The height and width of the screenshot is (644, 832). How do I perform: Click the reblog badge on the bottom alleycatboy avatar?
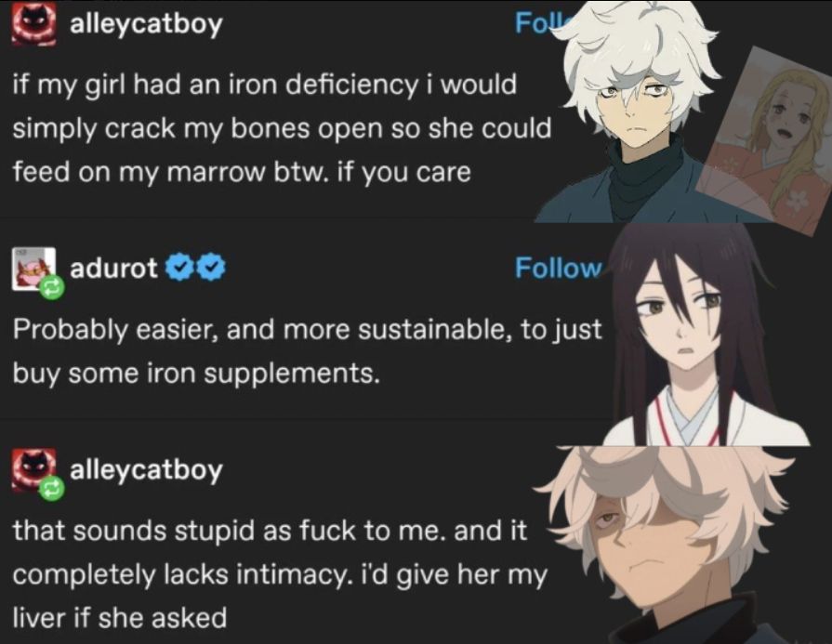pos(53,490)
